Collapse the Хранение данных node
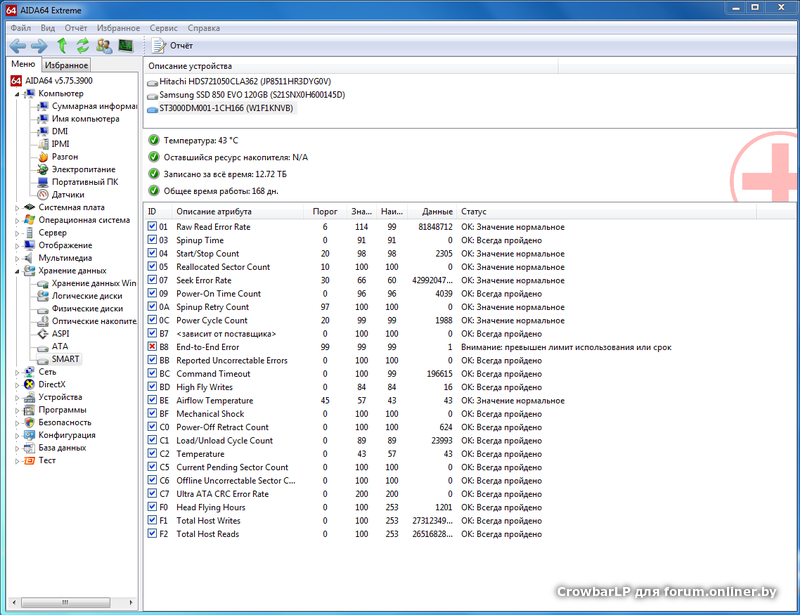This screenshot has height=615, width=800. [17, 271]
